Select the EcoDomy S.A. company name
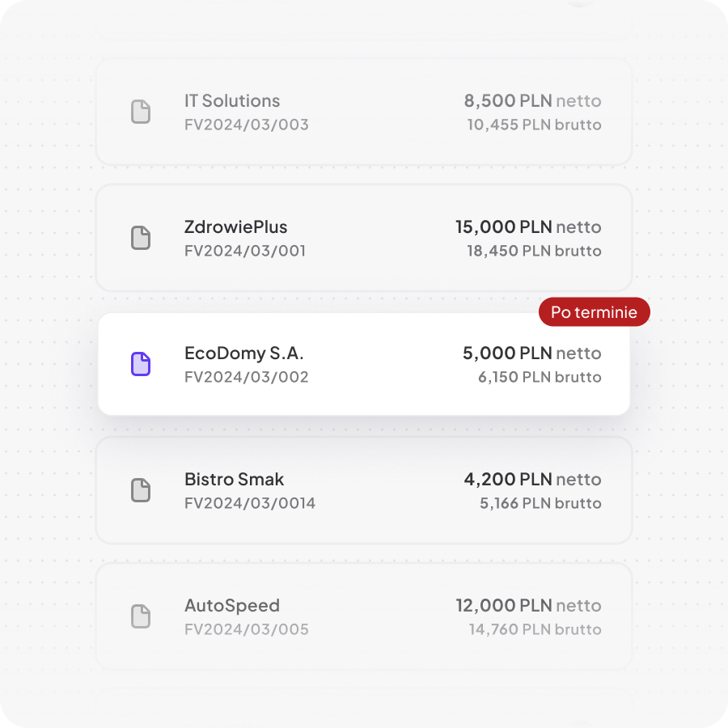Viewport: 728px width, 728px height. click(244, 353)
